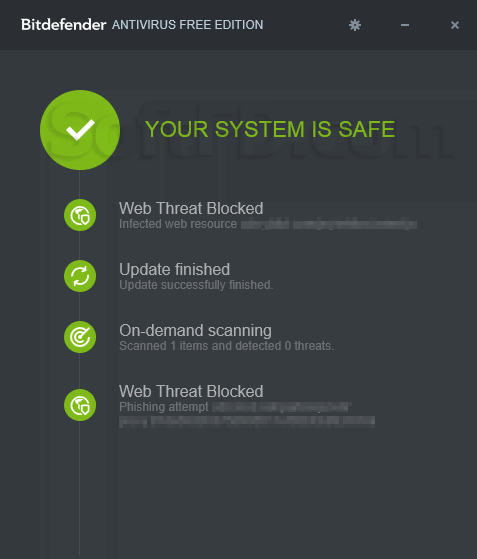Image resolution: width=477 pixels, height=559 pixels.
Task: Click the globe-shield icon beside Infected web resource
Action: (80, 215)
